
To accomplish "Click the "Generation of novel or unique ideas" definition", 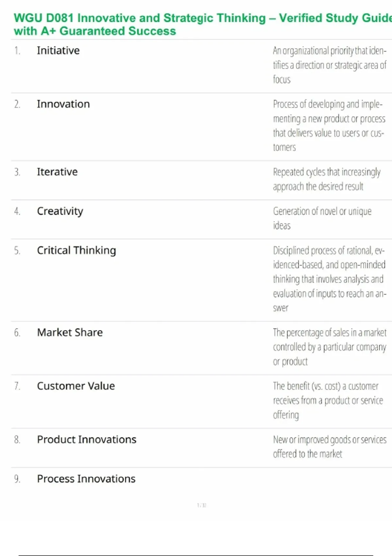I will [x=322, y=218].
